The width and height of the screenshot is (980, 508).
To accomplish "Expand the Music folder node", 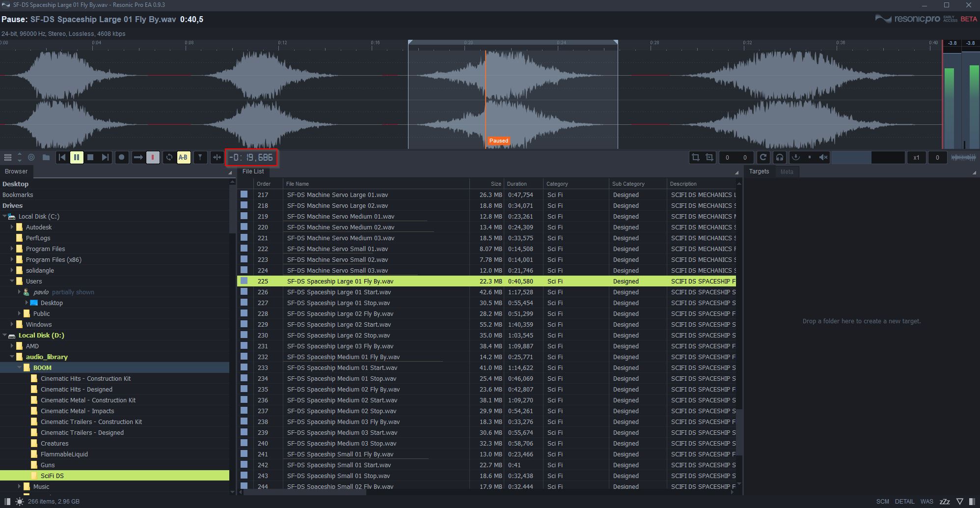I will 20,486.
